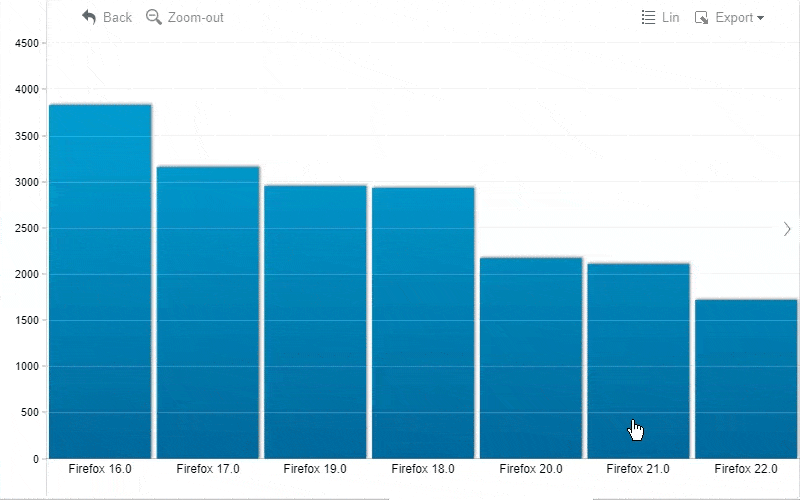
Task: Click the Back text label
Action: [x=117, y=17]
